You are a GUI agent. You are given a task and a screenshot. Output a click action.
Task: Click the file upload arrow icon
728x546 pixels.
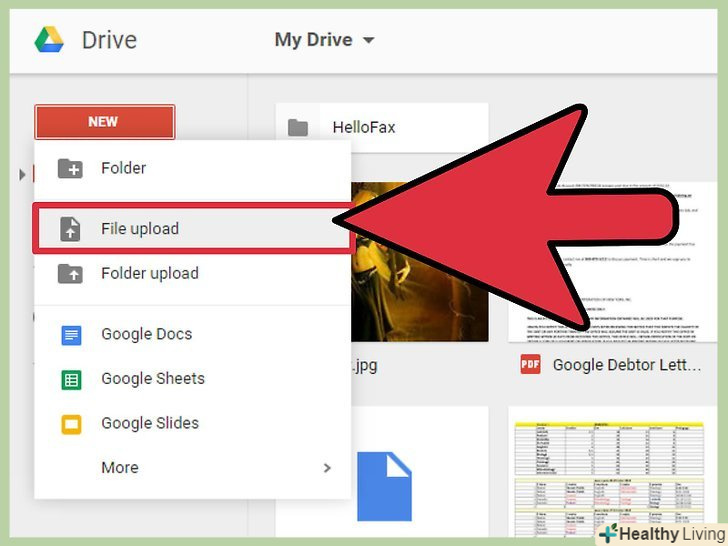70,229
